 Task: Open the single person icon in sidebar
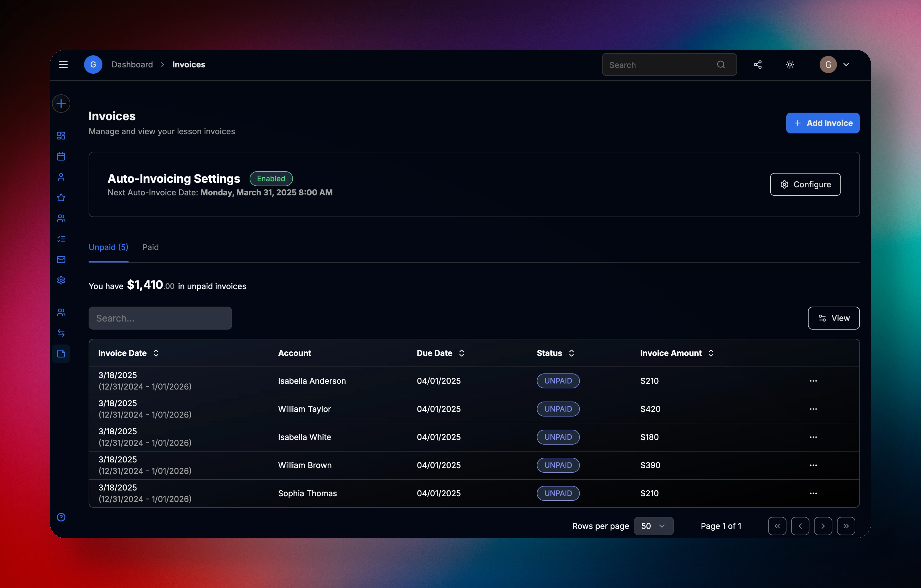[x=61, y=177]
